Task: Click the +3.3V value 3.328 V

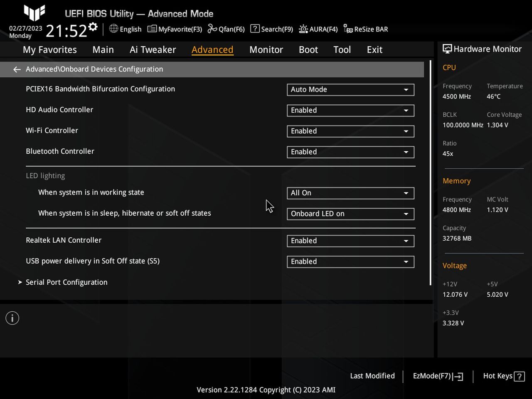Action: pos(453,323)
